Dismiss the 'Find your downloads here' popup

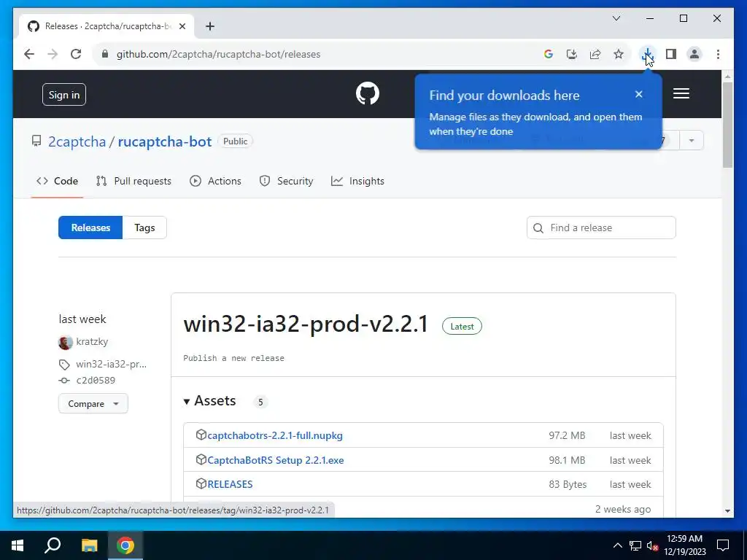click(639, 94)
